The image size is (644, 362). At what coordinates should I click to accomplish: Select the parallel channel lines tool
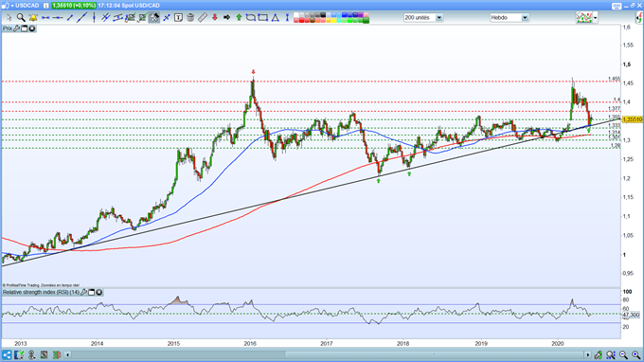105,18
